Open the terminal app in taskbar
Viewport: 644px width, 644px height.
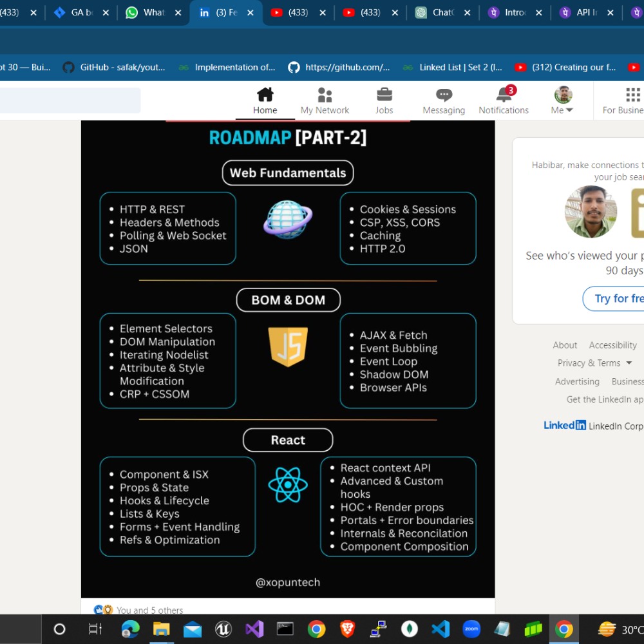(285, 629)
